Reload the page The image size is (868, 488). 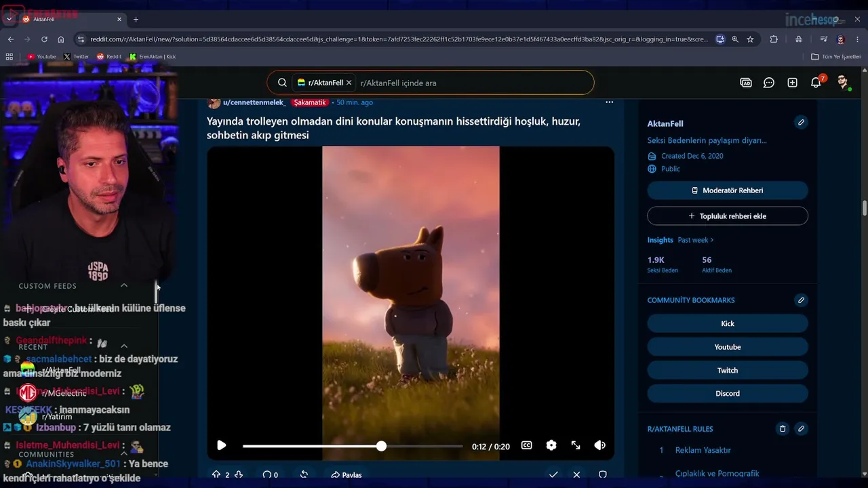point(44,39)
